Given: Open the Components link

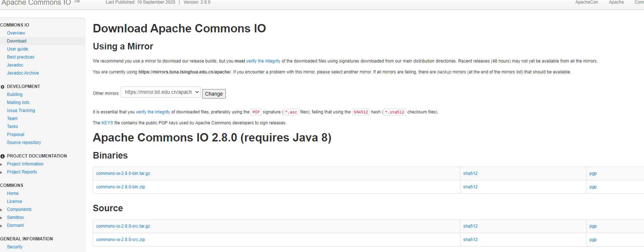Looking at the screenshot, I should pyautogui.click(x=19, y=209).
